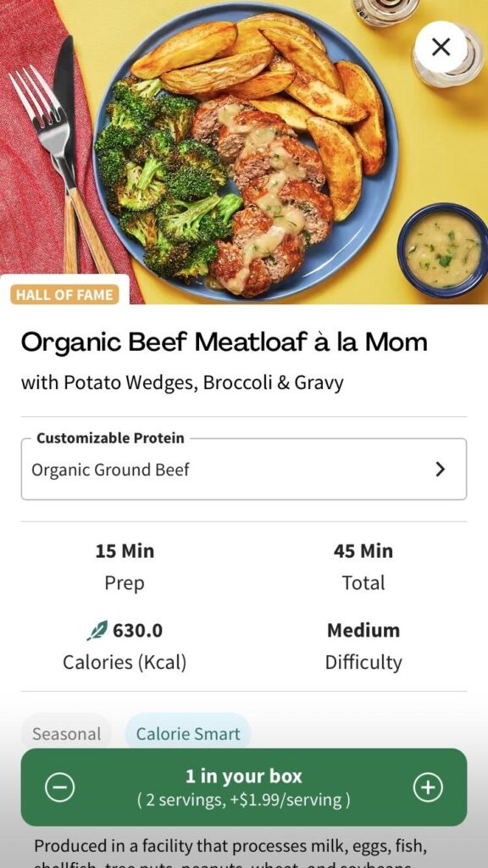The height and width of the screenshot is (868, 488).
Task: Click the 15 Min Prep label
Action: pos(125,565)
